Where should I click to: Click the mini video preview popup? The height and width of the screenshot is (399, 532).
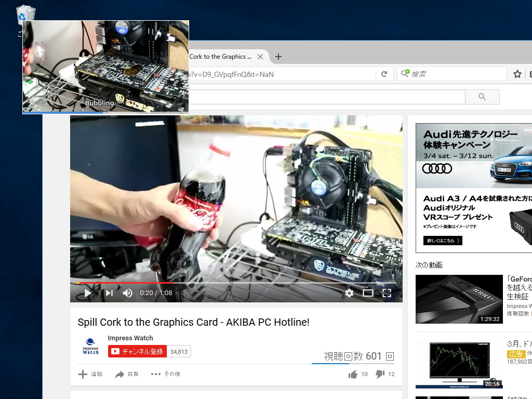pos(105,67)
